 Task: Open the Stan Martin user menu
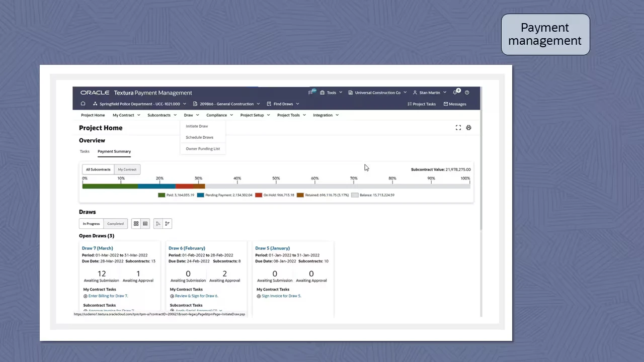(430, 93)
